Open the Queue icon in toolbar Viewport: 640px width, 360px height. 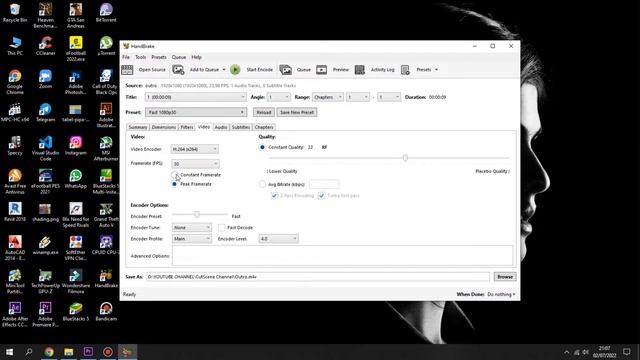click(286, 70)
